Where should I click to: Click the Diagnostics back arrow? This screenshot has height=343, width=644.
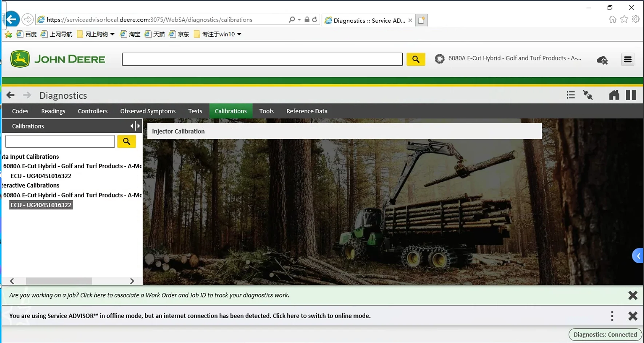tap(10, 95)
